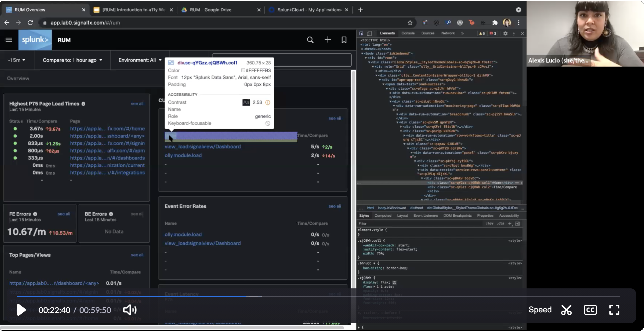Collapse the body class=isWindowed node
This screenshot has height=331, width=644.
pos(362,53)
